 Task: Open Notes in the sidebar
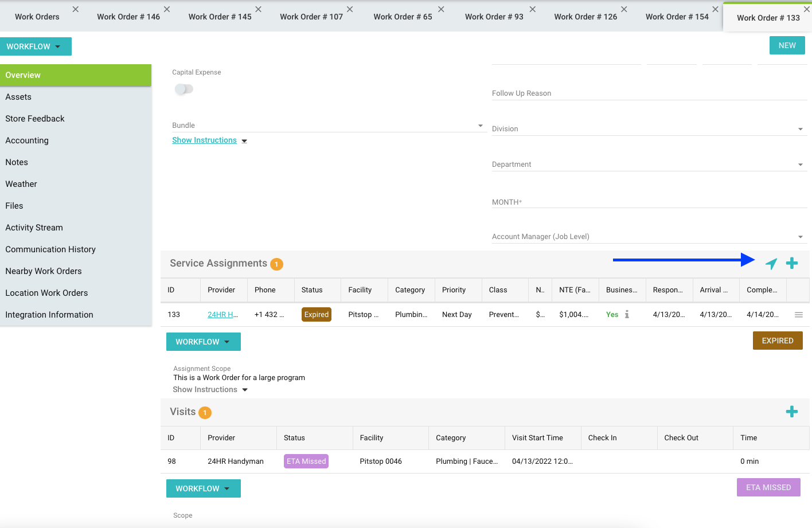76,162
